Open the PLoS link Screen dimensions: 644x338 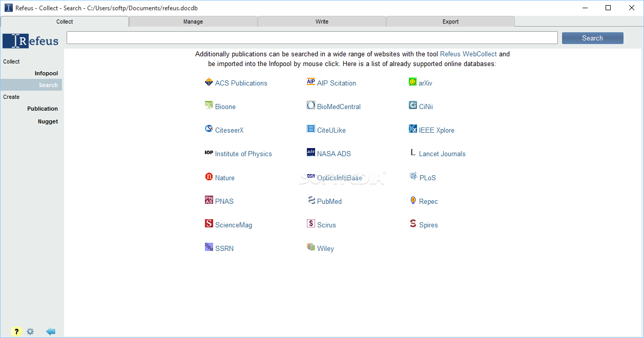click(427, 178)
